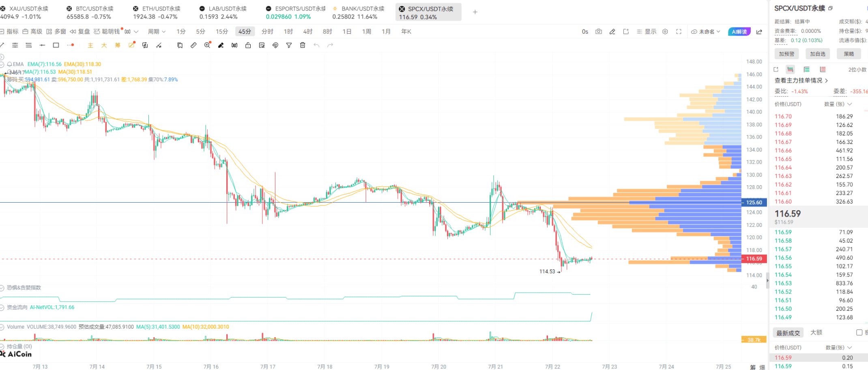The width and height of the screenshot is (868, 370).
Task: Open the candlestick chart type dropdown
Action: click(x=131, y=32)
